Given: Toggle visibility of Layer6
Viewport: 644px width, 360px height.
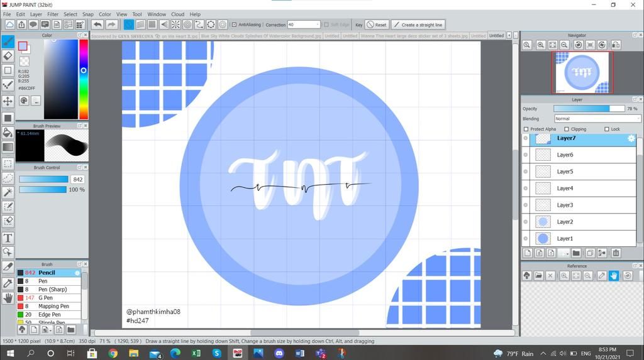Looking at the screenshot, I should (526, 155).
